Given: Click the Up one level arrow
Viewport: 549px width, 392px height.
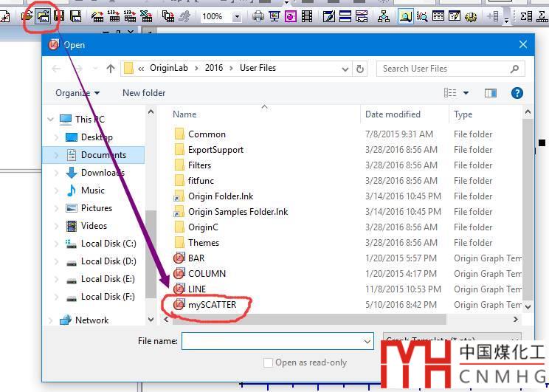Looking at the screenshot, I should coord(111,69).
